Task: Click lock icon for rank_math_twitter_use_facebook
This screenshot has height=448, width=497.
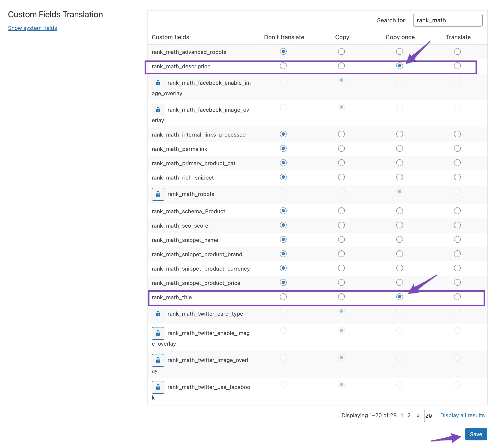Action: pyautogui.click(x=158, y=388)
